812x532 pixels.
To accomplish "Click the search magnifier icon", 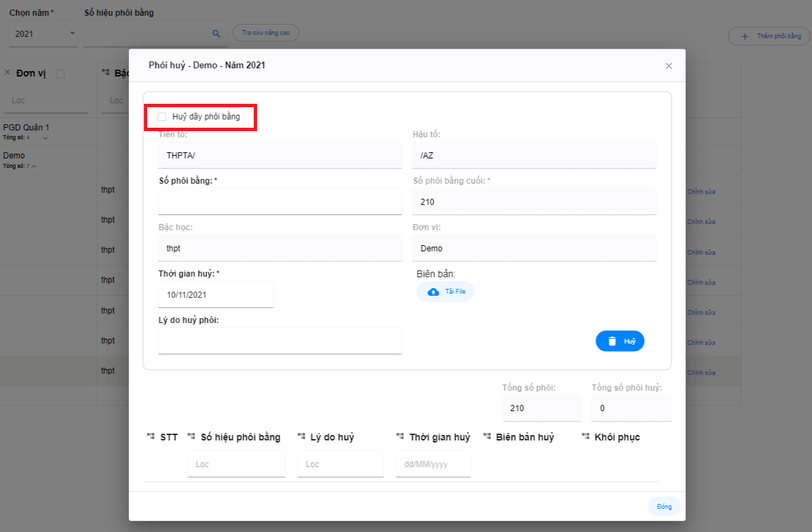I will coord(216,33).
